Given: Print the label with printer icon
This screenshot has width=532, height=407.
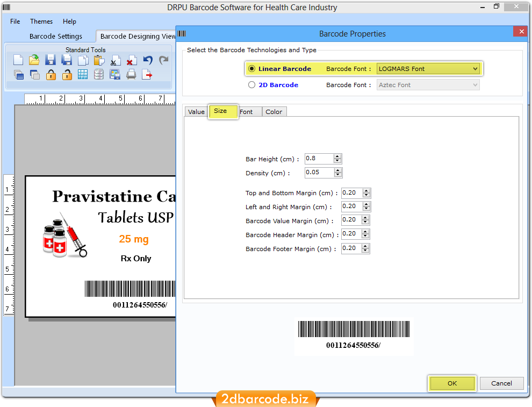Looking at the screenshot, I should (x=131, y=74).
